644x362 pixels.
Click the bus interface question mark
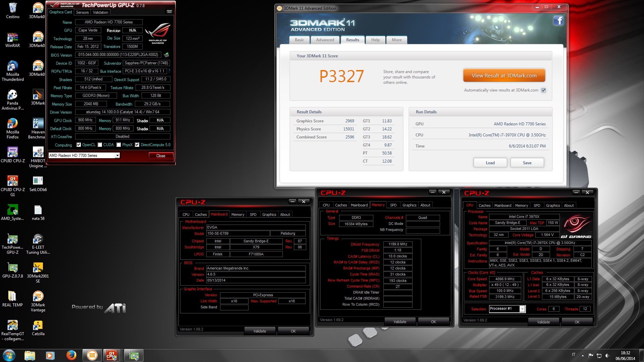(169, 71)
